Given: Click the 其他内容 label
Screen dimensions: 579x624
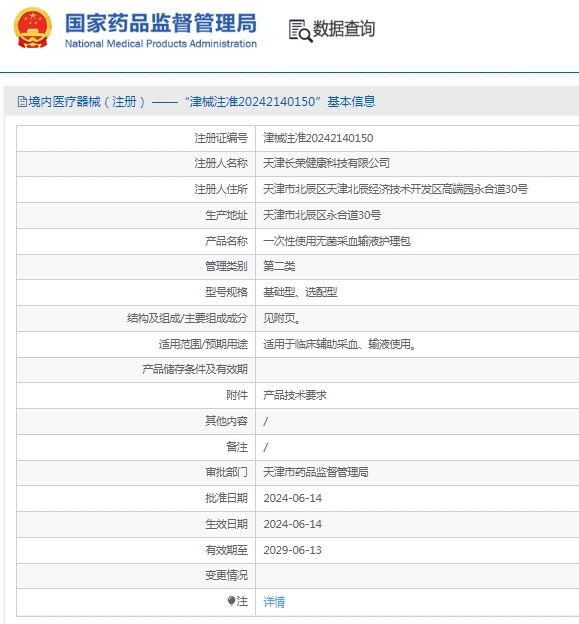Looking at the screenshot, I should tap(226, 421).
